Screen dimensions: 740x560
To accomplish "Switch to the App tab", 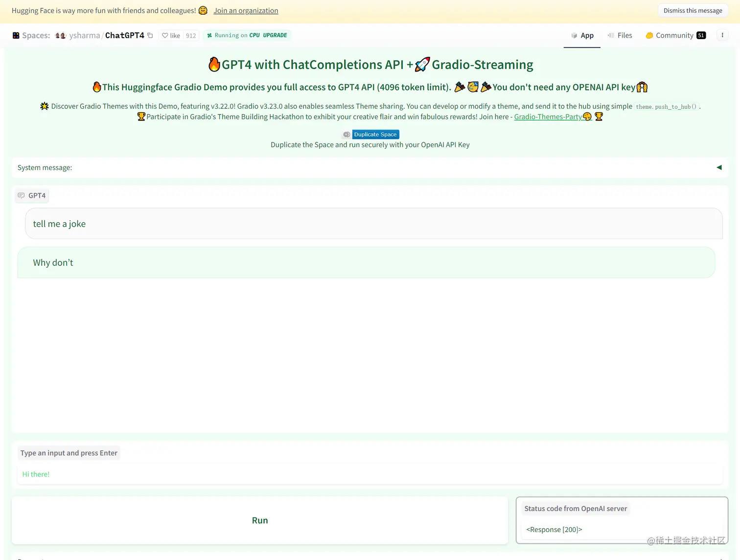I will 582,35.
